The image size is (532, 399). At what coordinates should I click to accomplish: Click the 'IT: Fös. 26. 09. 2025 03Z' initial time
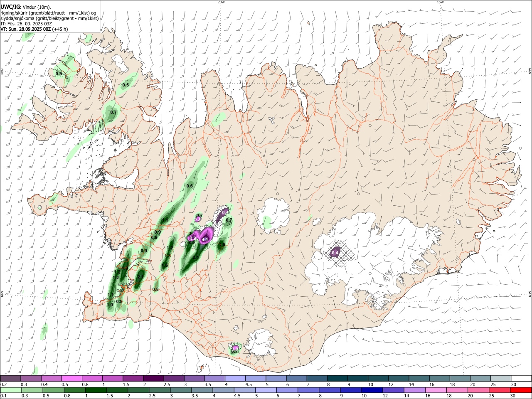(26, 24)
